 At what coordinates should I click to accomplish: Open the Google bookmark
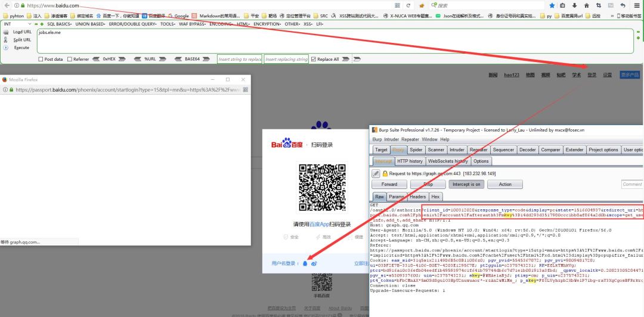click(x=178, y=16)
